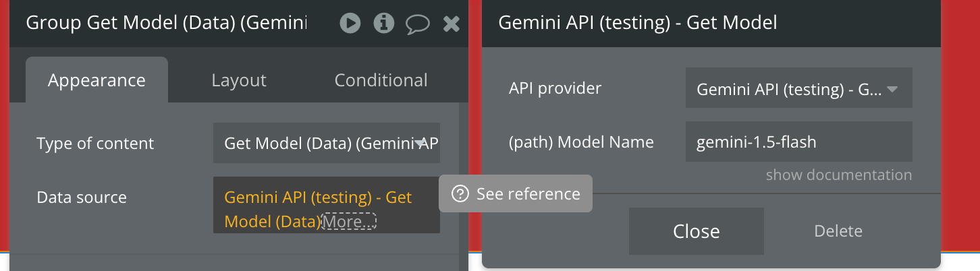980x271 pixels.
Task: Open element info via the info icon
Action: click(383, 24)
